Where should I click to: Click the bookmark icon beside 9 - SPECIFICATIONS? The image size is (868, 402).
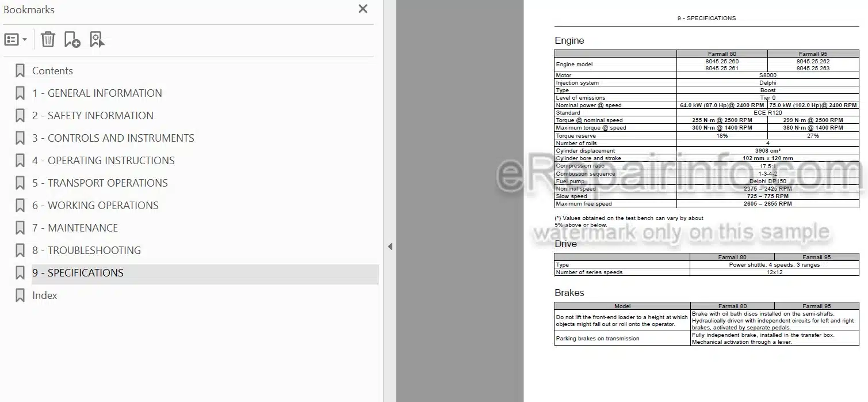20,273
